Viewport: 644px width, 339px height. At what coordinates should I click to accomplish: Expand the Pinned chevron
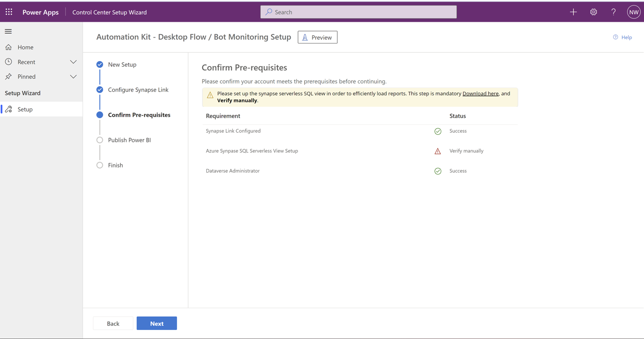(x=73, y=77)
